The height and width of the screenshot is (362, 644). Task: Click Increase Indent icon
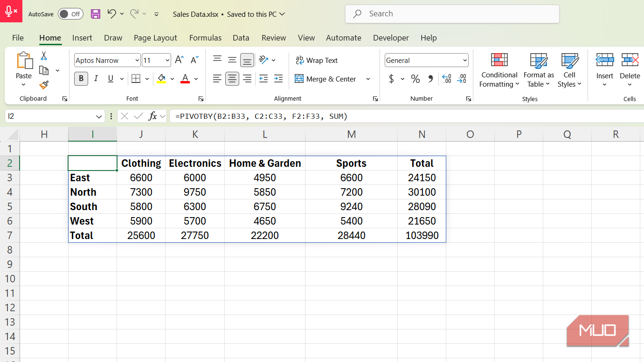pos(278,79)
